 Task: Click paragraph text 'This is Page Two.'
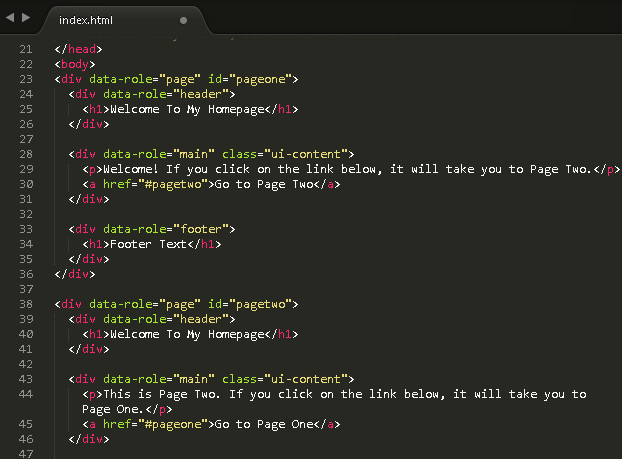(161, 394)
